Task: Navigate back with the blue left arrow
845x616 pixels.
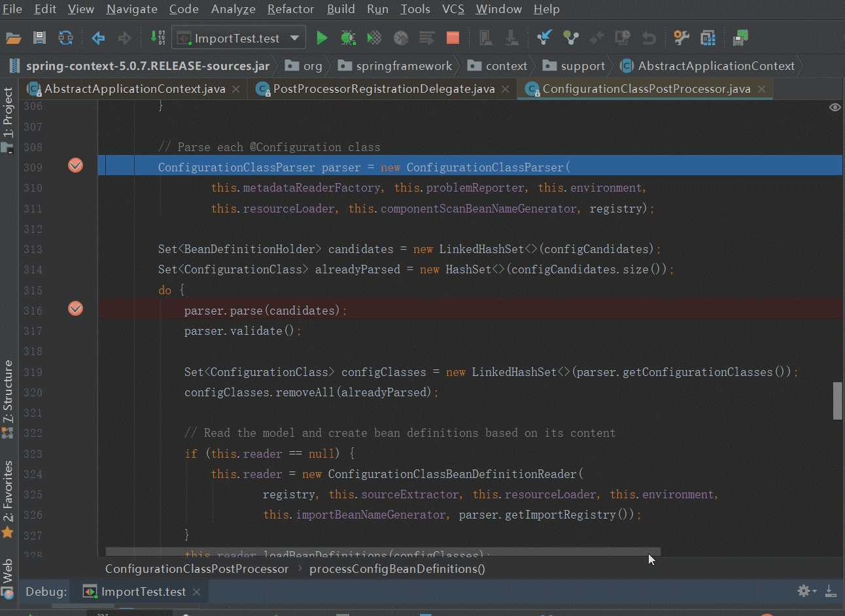Action: (98, 38)
